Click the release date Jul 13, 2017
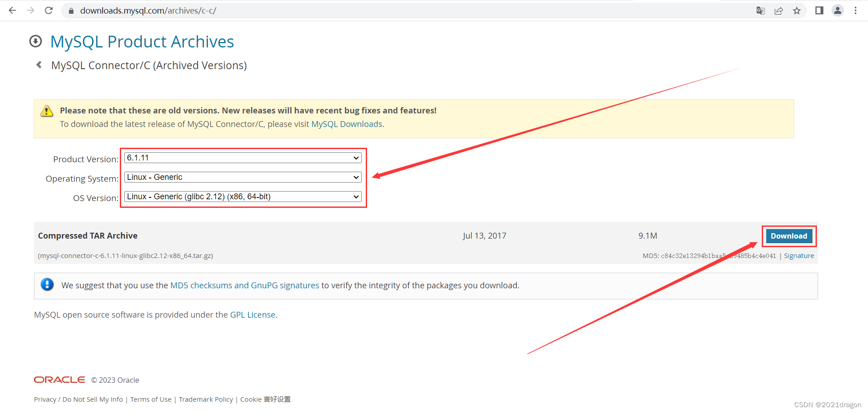Screen dimensions: 868x413 point(485,236)
